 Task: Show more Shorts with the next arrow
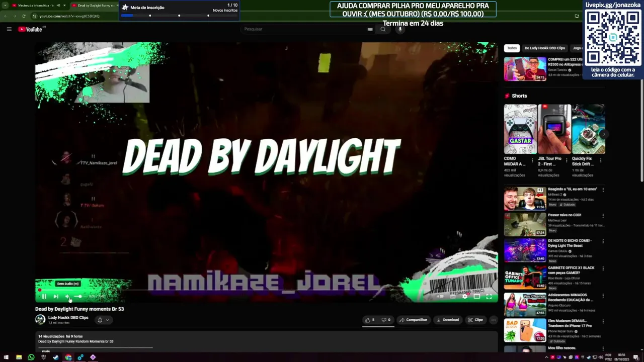pyautogui.click(x=604, y=134)
